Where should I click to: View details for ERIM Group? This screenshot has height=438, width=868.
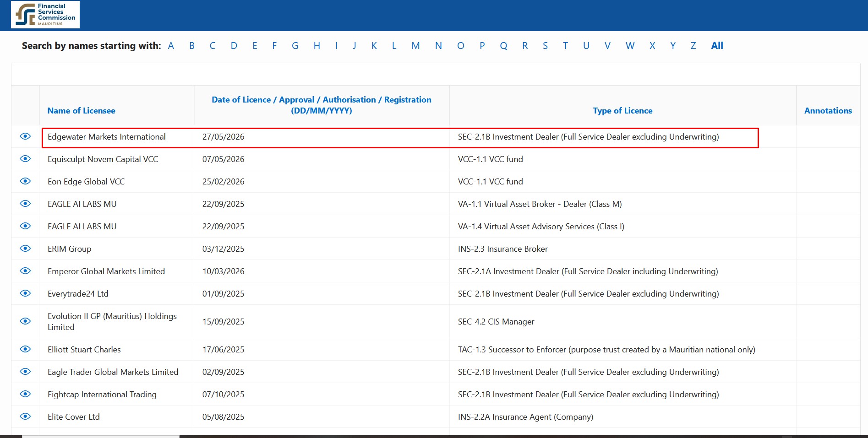coord(25,249)
